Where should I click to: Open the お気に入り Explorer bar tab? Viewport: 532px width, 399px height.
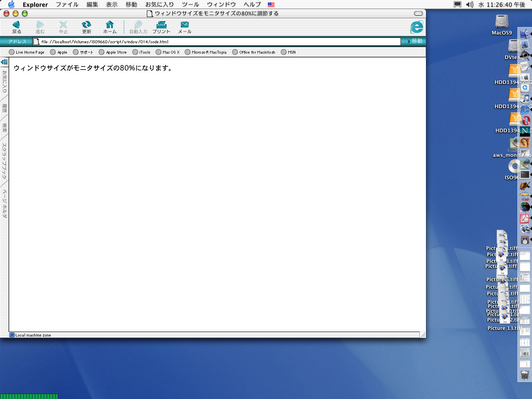click(5, 82)
